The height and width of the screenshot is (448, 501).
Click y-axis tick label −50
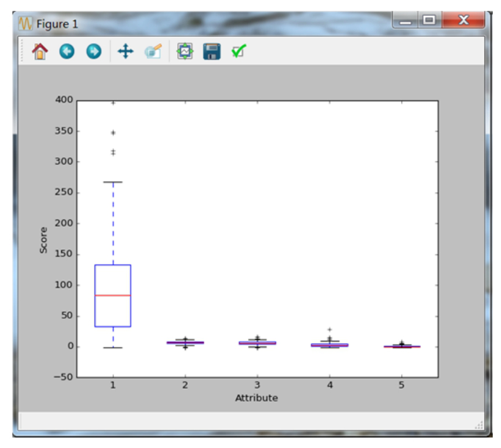tap(63, 377)
